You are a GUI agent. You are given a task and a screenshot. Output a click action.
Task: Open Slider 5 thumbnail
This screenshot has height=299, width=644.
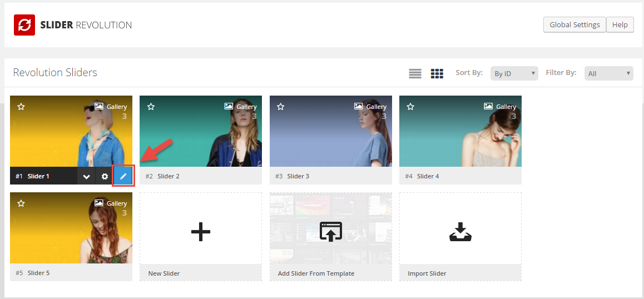[71, 228]
